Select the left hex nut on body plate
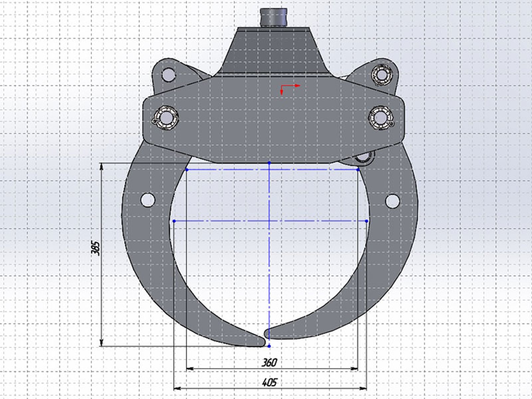Screen dimensions: 532x399 tap(165, 118)
